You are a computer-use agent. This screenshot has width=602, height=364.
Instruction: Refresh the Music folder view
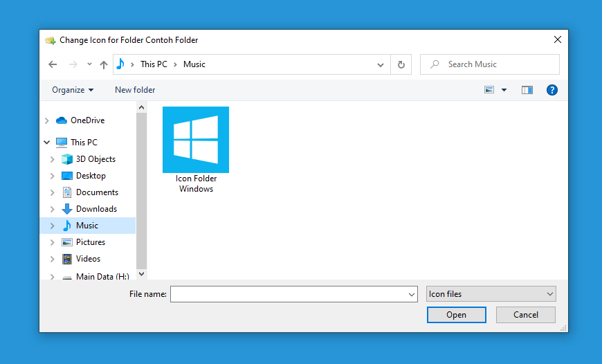click(401, 64)
